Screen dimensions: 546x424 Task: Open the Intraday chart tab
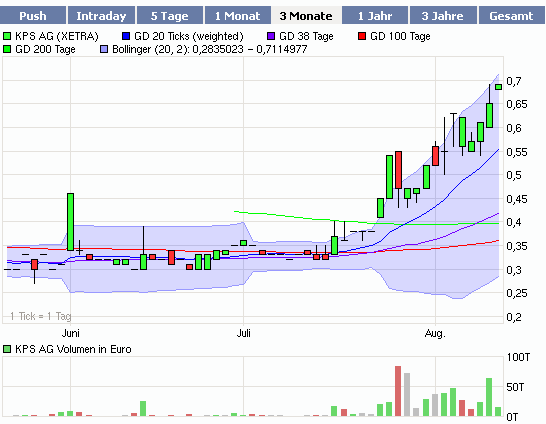(101, 16)
